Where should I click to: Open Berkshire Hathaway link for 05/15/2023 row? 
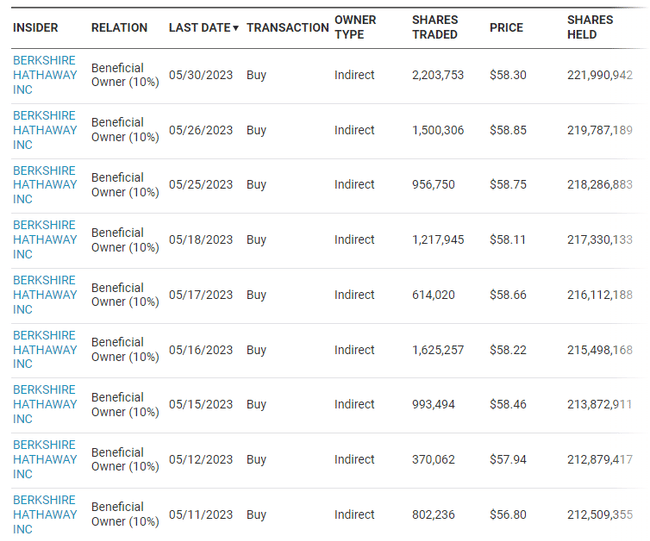tap(45, 404)
